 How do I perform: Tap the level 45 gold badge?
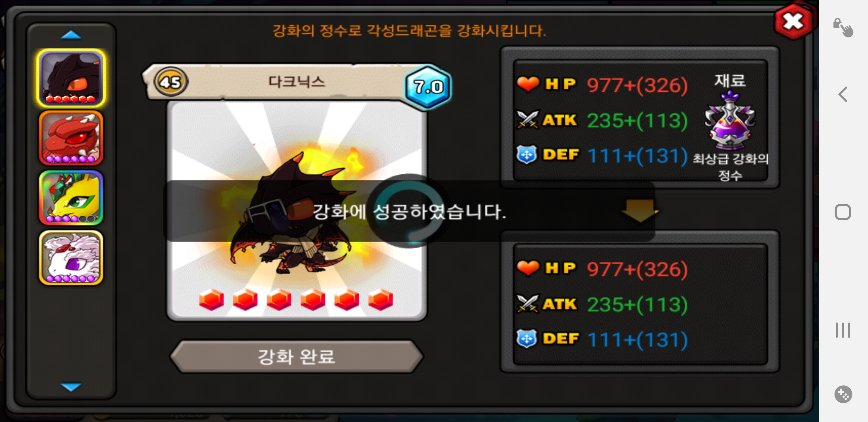click(x=170, y=81)
